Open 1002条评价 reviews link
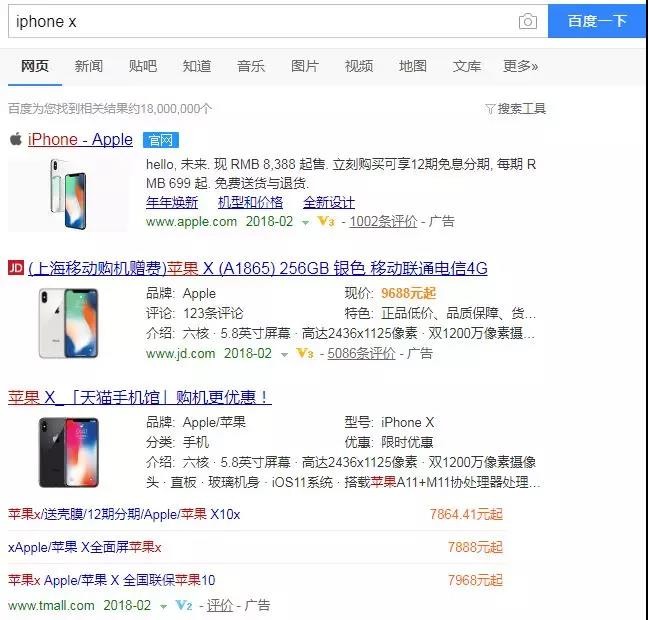Screen dimensions: 648x620 click(383, 222)
